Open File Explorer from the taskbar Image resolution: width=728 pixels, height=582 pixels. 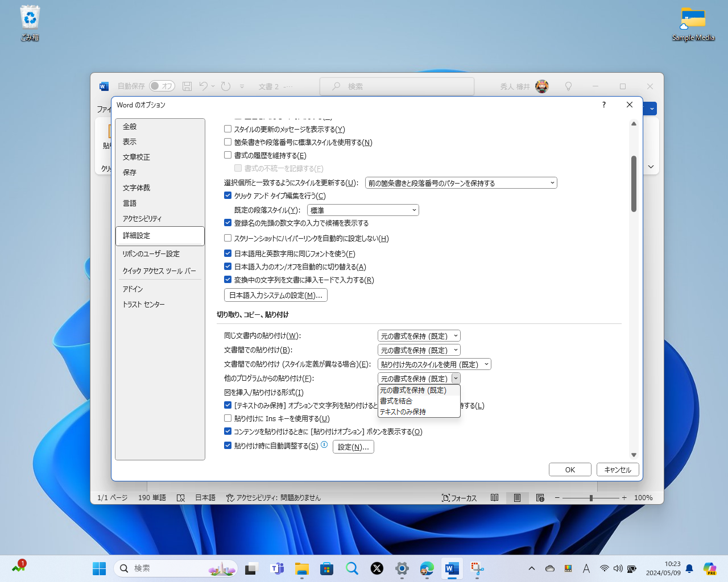click(302, 568)
